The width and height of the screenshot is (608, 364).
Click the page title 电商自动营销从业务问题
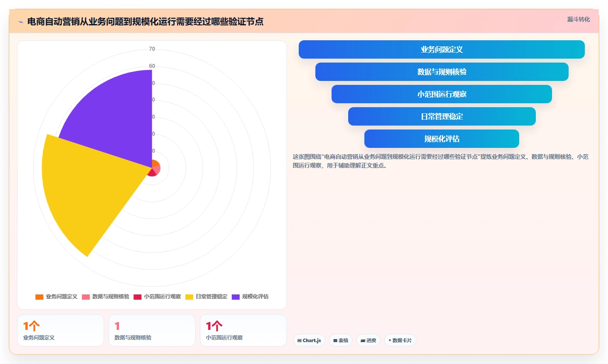145,21
